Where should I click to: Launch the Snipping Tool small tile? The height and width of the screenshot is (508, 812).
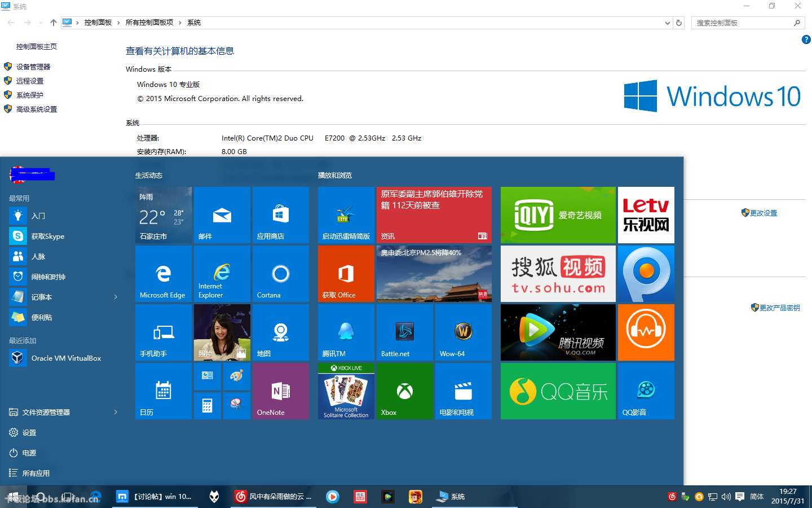[237, 406]
